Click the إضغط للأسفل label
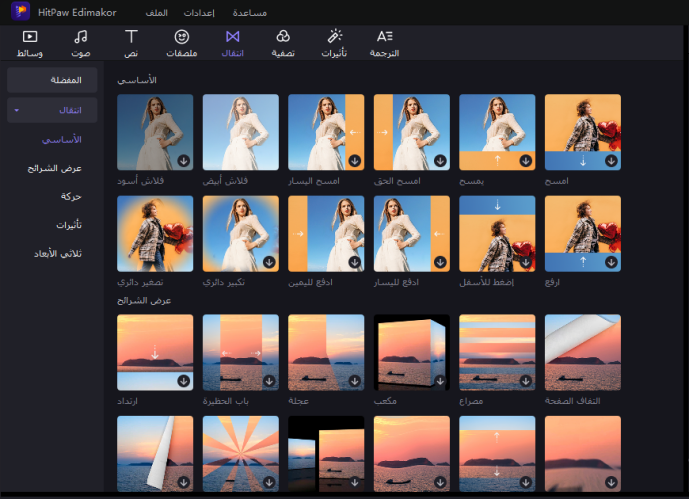 [486, 282]
